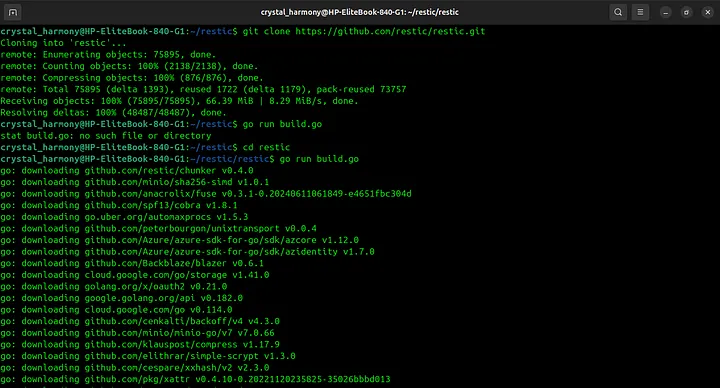Click the "Receiving objects" 66.39 MiB line
This screenshot has width=720, height=388.
(179, 101)
